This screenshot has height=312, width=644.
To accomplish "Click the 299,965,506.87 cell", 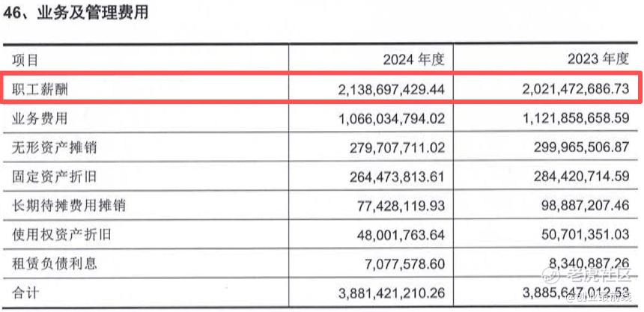I will (x=581, y=147).
